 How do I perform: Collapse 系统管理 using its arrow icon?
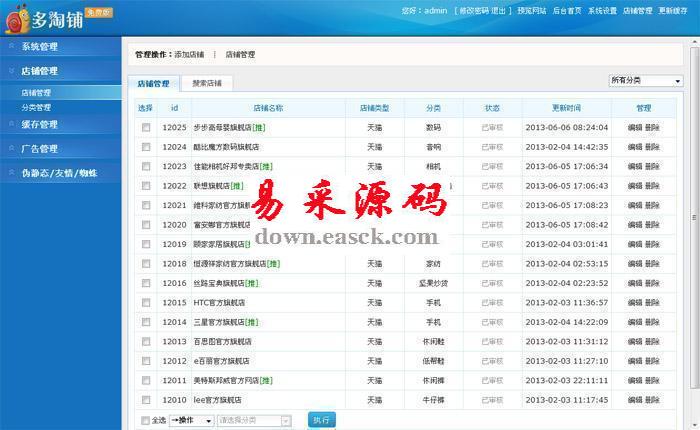pos(11,46)
